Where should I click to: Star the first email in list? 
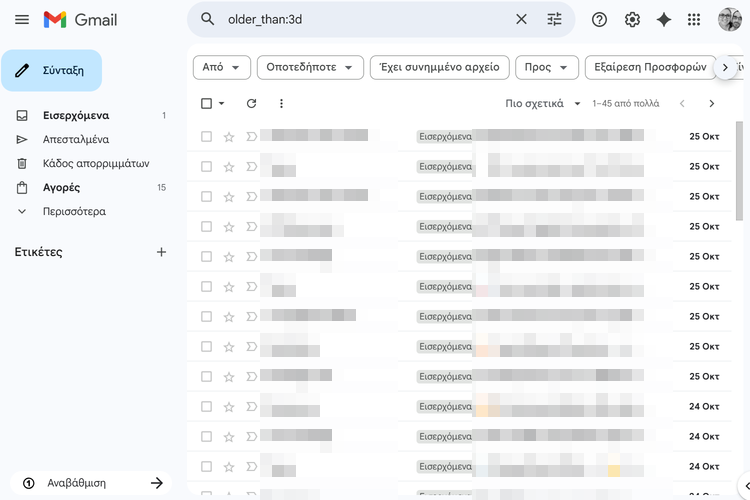[229, 136]
